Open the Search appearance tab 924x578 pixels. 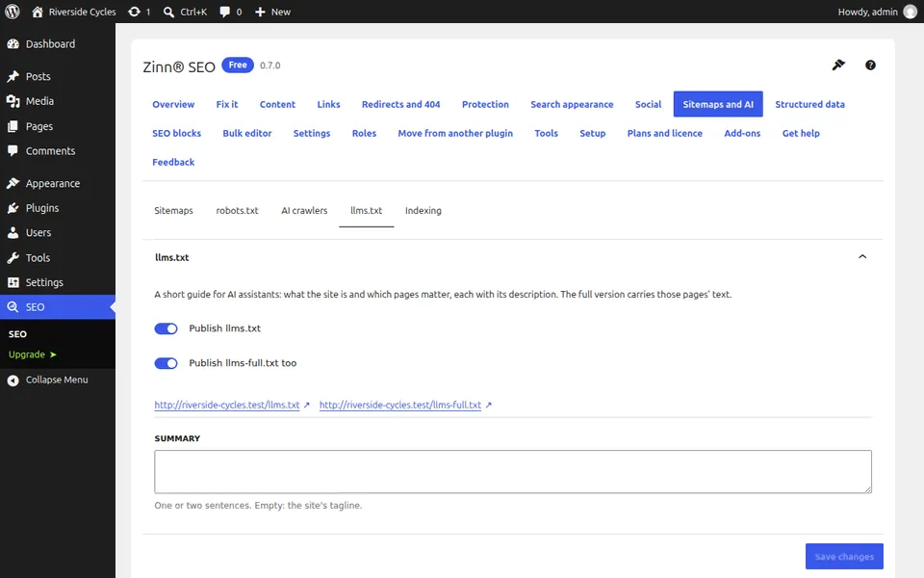[572, 104]
